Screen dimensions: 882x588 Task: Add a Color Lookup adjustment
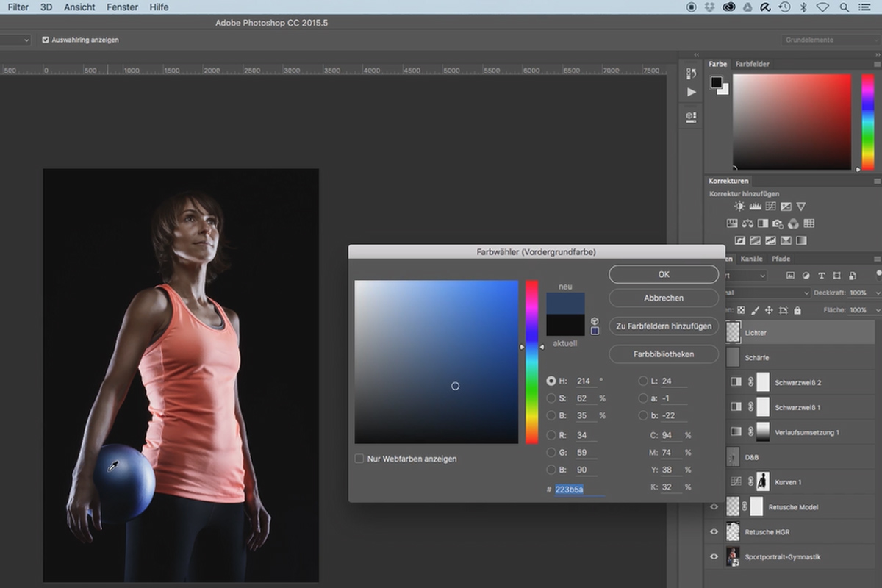(x=809, y=223)
